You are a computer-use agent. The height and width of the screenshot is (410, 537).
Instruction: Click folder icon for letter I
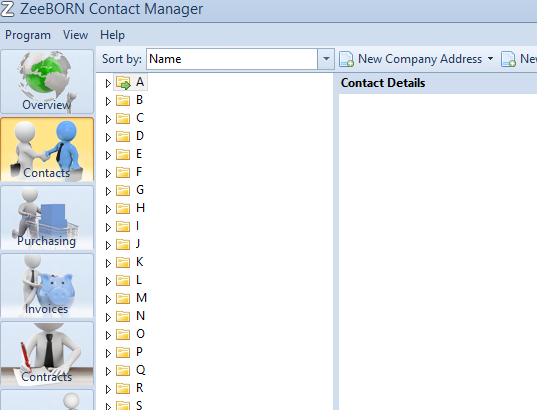coord(123,226)
